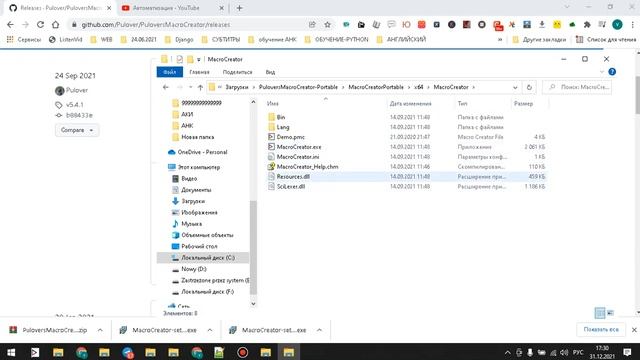
Task: Open the red record app in taskbar
Action: [242, 352]
